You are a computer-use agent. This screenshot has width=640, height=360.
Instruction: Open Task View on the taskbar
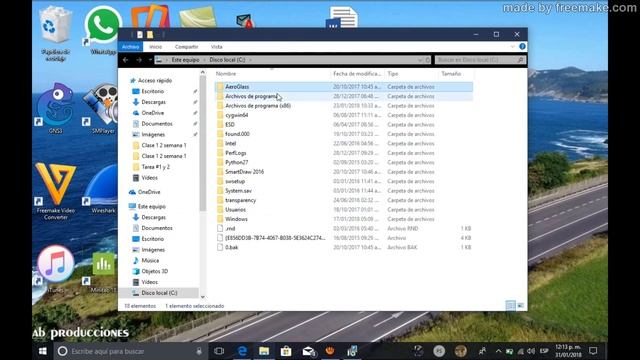pyautogui.click(x=219, y=351)
